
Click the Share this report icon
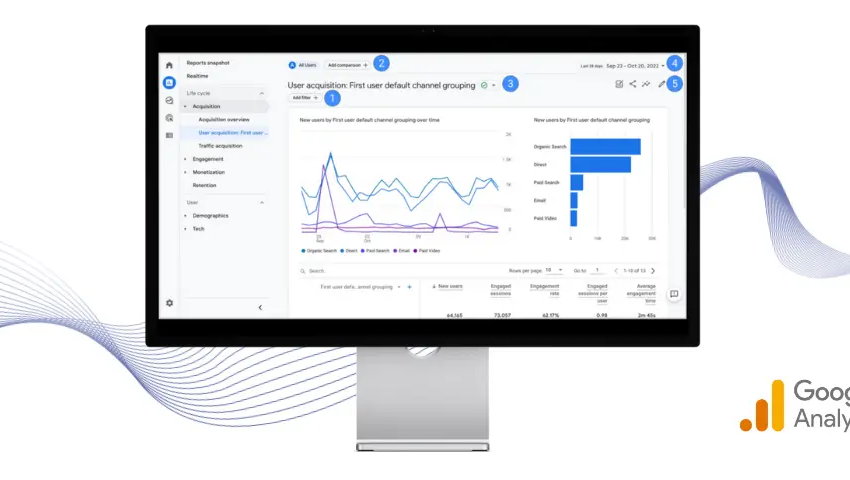[633, 84]
